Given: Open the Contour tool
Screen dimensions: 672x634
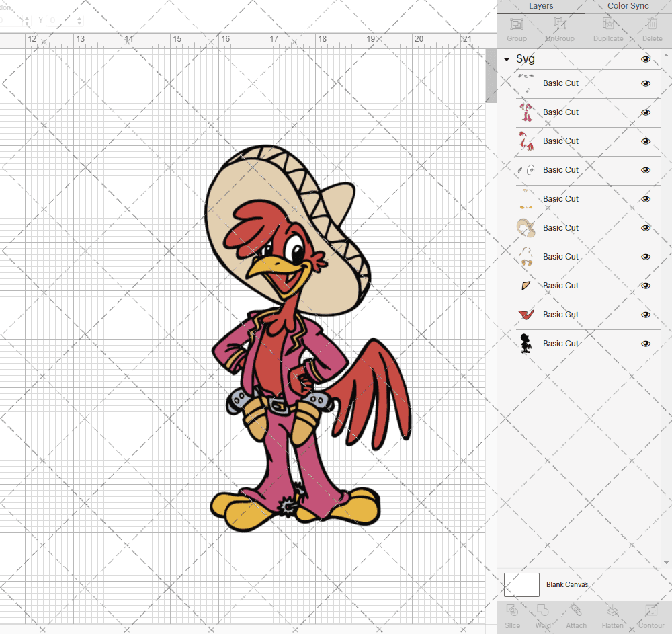Looking at the screenshot, I should click(x=651, y=617).
